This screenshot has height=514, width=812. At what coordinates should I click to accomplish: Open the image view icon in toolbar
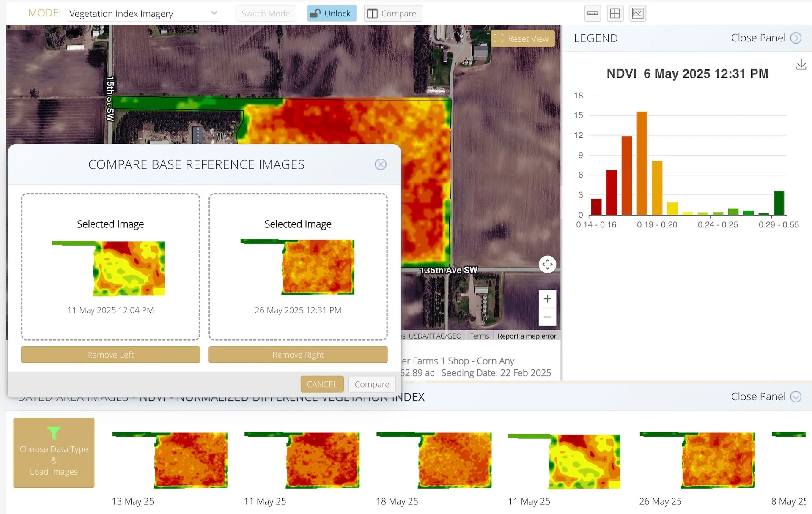coord(637,14)
